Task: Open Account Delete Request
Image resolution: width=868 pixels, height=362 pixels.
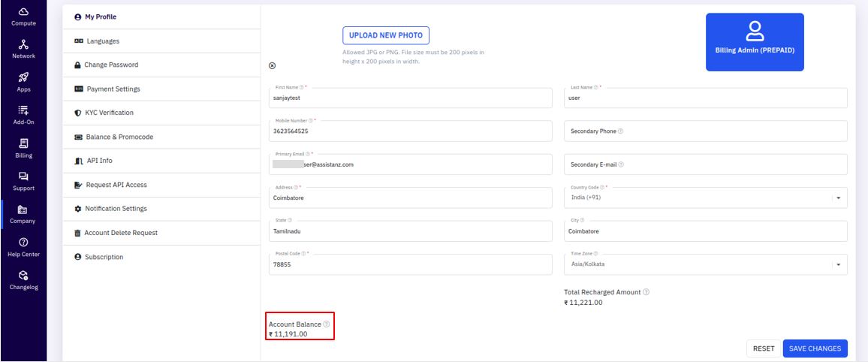Action: click(x=161, y=233)
